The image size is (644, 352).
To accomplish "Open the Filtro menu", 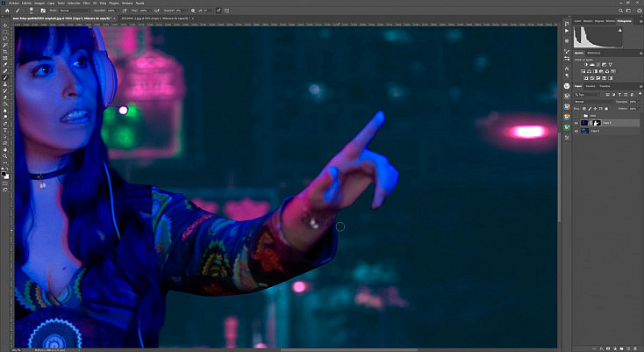I will coord(86,3).
